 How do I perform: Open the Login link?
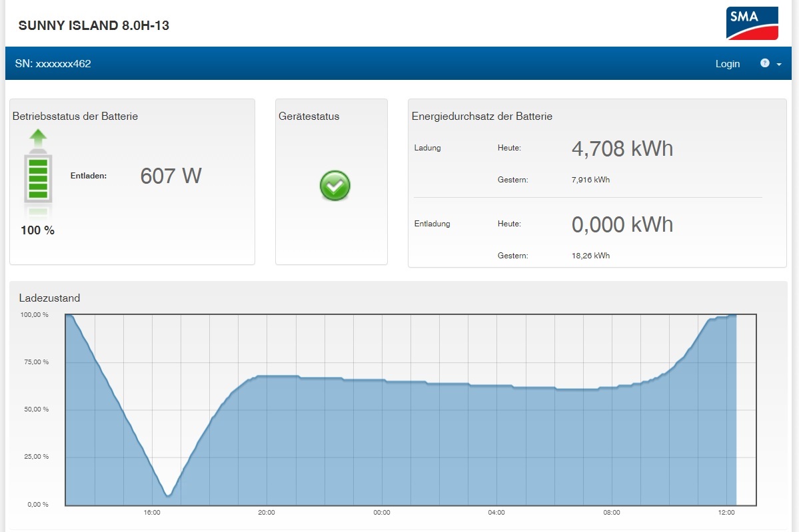(727, 64)
